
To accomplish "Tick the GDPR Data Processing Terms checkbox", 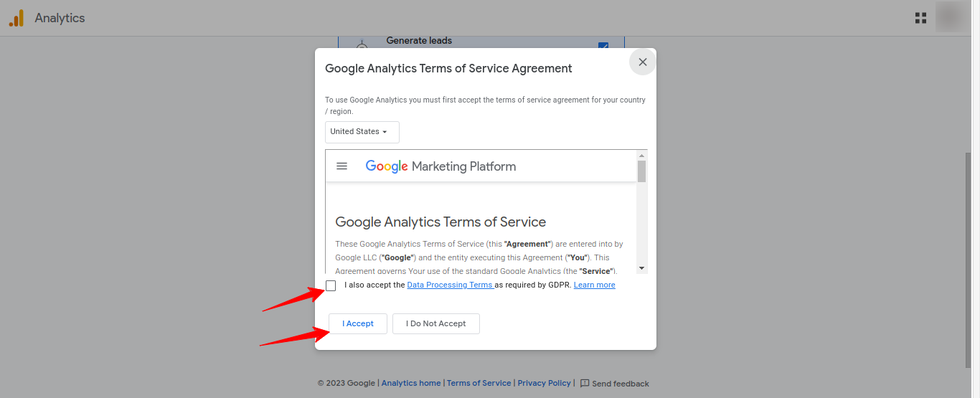I will 331,286.
